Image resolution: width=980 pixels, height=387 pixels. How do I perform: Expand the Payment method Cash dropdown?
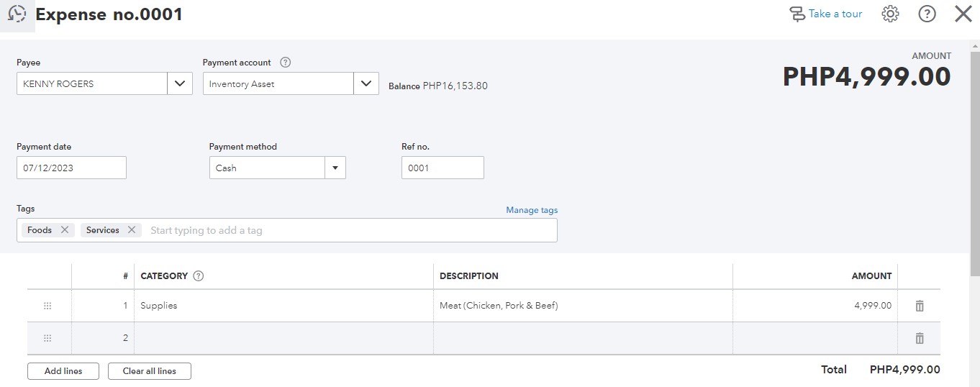tap(335, 168)
